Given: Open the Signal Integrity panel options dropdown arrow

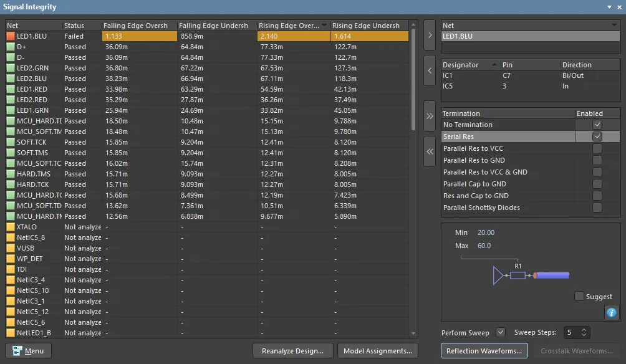Looking at the screenshot, I should click(609, 7).
